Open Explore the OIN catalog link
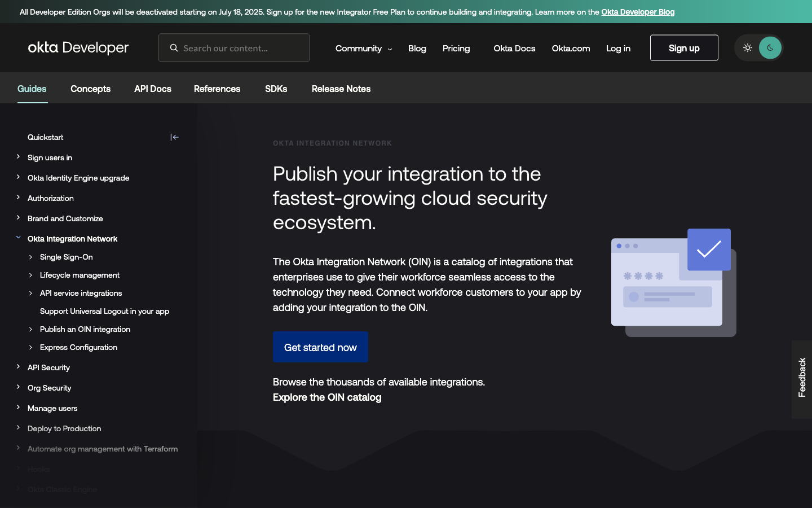The height and width of the screenshot is (508, 812). coord(327,397)
